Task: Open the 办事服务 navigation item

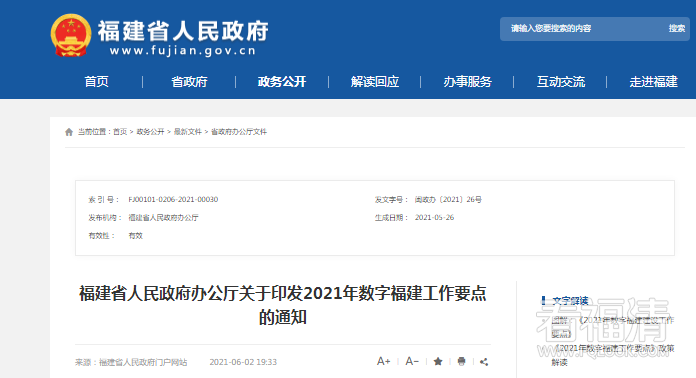Action: point(467,82)
